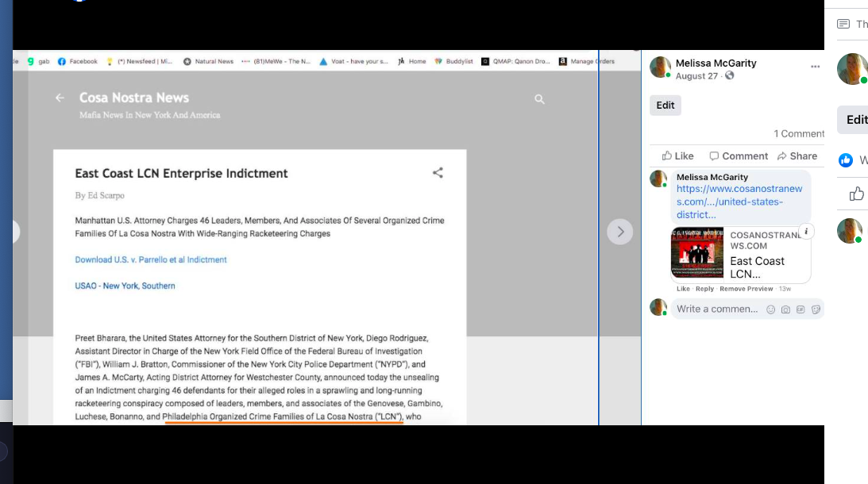The width and height of the screenshot is (868, 484).
Task: Click the comments icon at top right
Action: pyautogui.click(x=843, y=24)
